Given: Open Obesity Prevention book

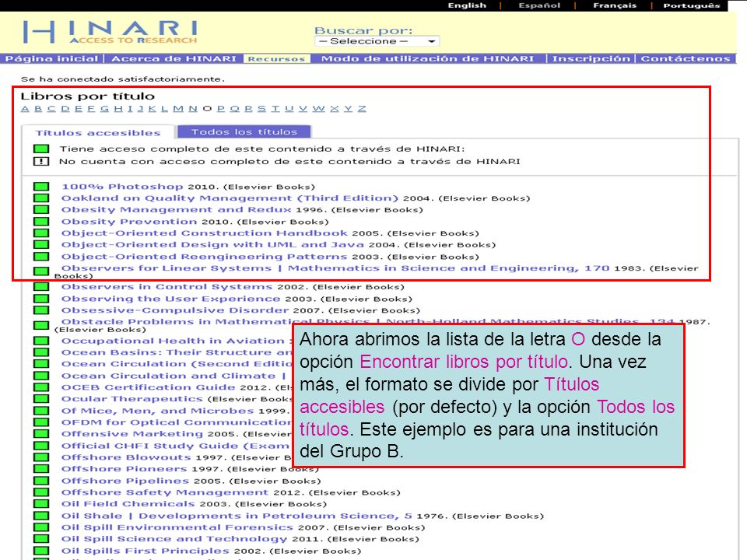Looking at the screenshot, I should [129, 222].
